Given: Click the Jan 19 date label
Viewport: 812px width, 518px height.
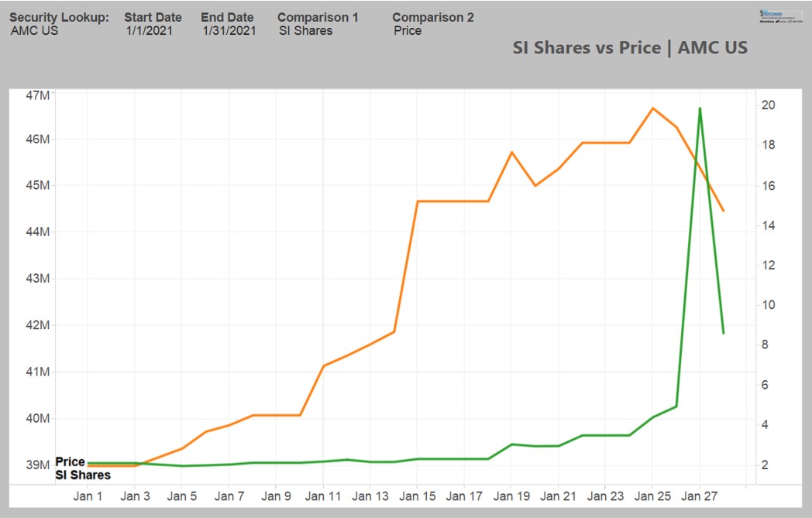Looking at the screenshot, I should coord(511,496).
